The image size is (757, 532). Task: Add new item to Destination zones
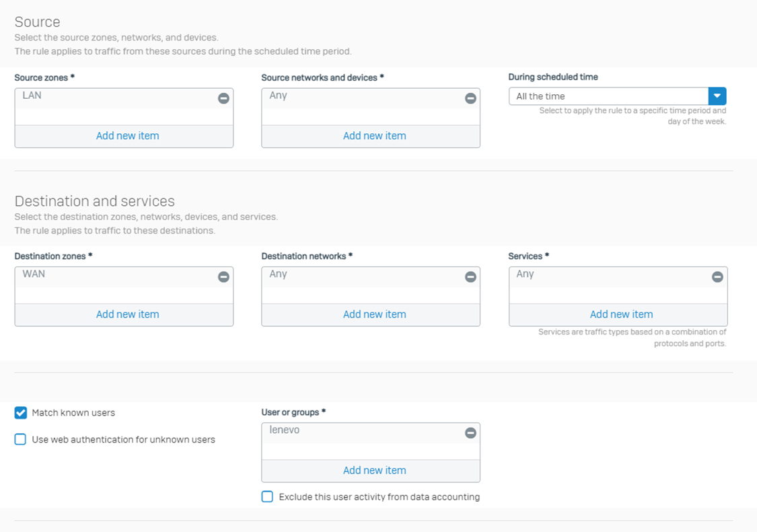(127, 314)
